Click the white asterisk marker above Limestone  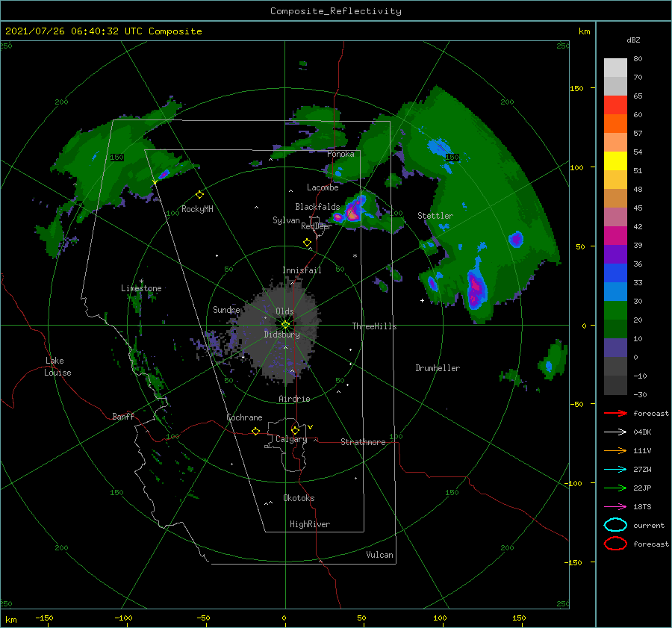(x=141, y=282)
